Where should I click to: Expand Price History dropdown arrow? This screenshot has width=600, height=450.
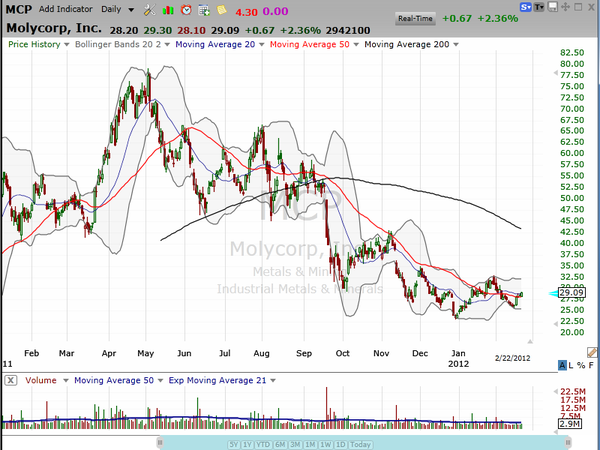pos(67,45)
